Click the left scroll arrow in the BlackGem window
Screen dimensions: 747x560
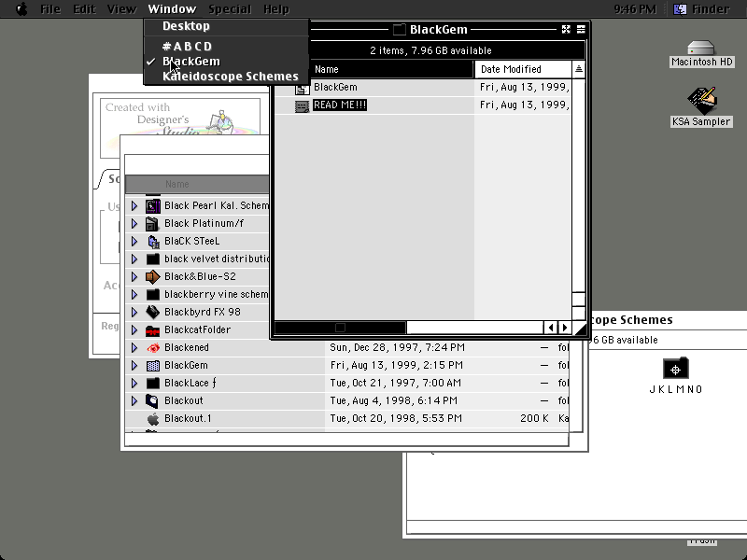pos(551,328)
